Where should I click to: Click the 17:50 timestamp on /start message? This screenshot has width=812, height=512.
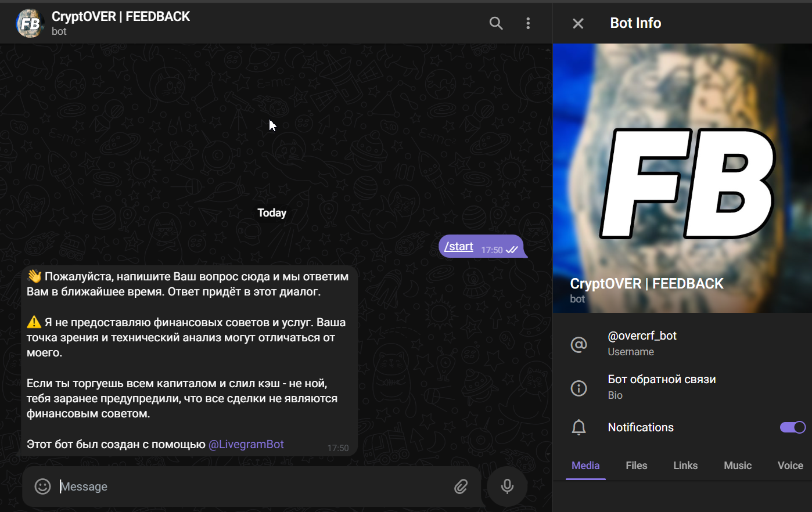pyautogui.click(x=492, y=250)
